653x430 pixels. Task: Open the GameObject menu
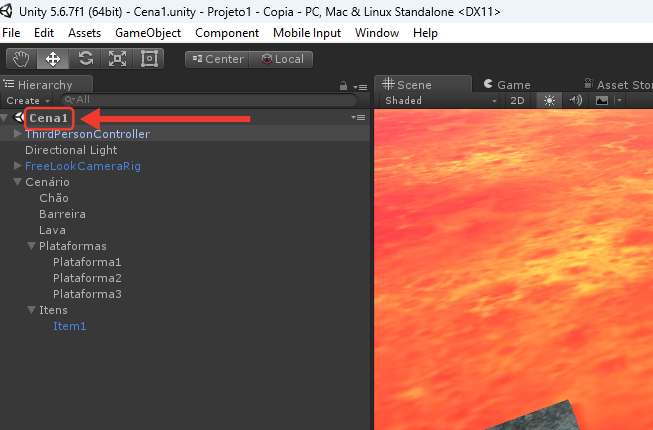tap(148, 33)
